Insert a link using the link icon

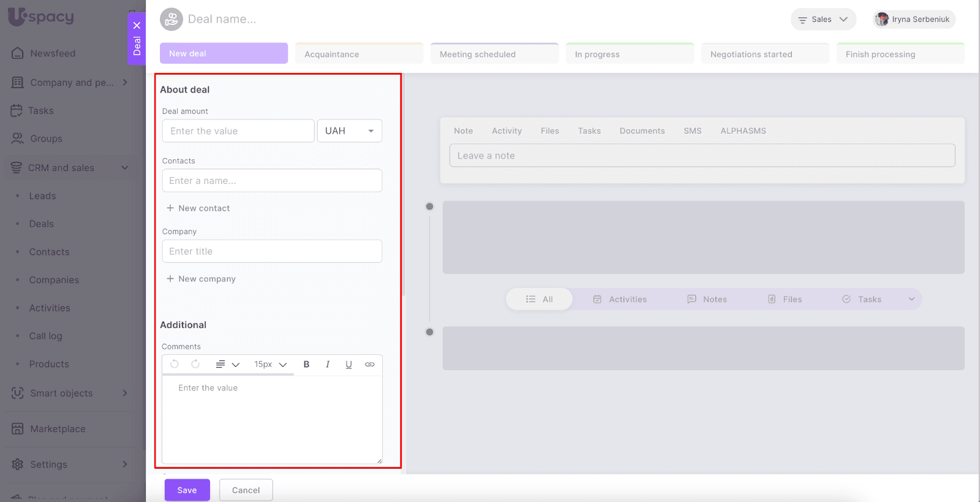[x=369, y=364]
